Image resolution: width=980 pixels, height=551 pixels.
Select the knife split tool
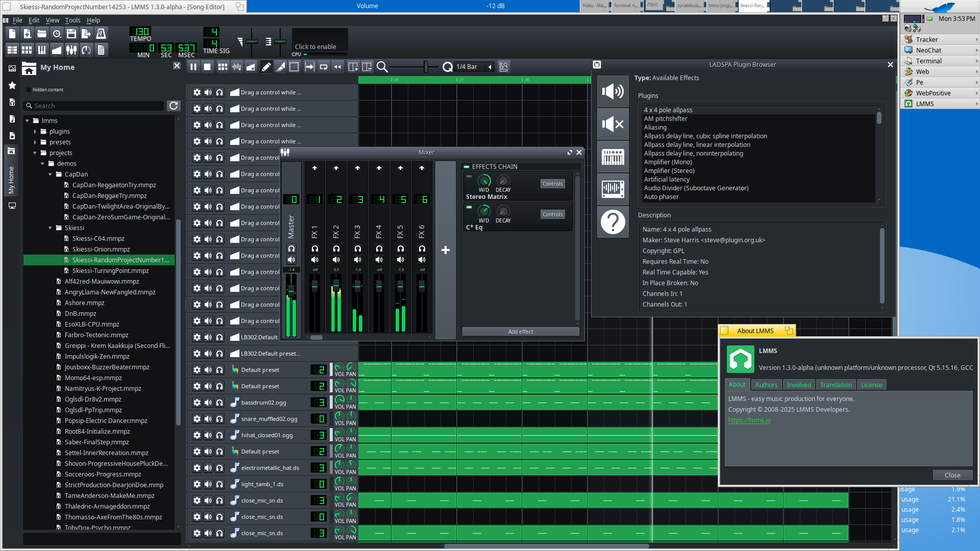click(x=280, y=67)
